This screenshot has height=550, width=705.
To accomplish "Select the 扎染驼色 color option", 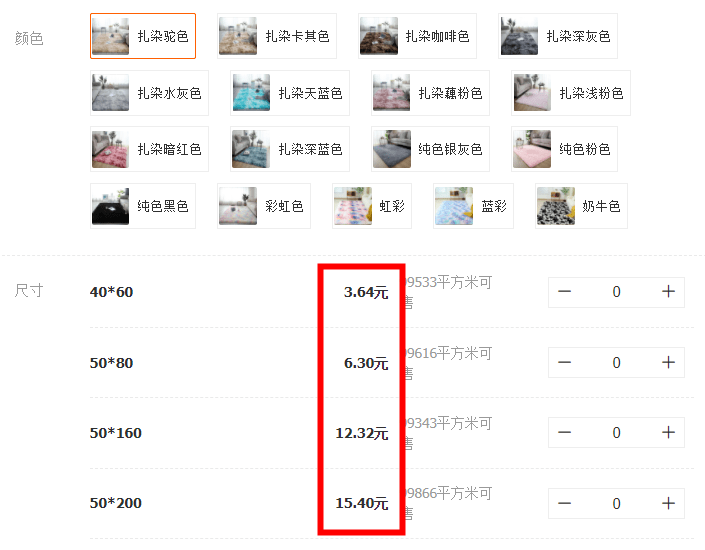I will [143, 36].
